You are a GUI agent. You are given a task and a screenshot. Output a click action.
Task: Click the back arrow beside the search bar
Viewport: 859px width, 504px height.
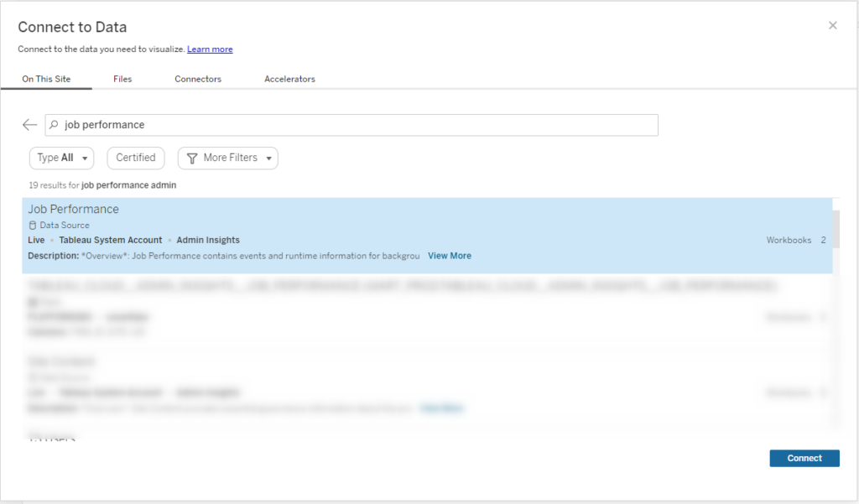(x=29, y=124)
